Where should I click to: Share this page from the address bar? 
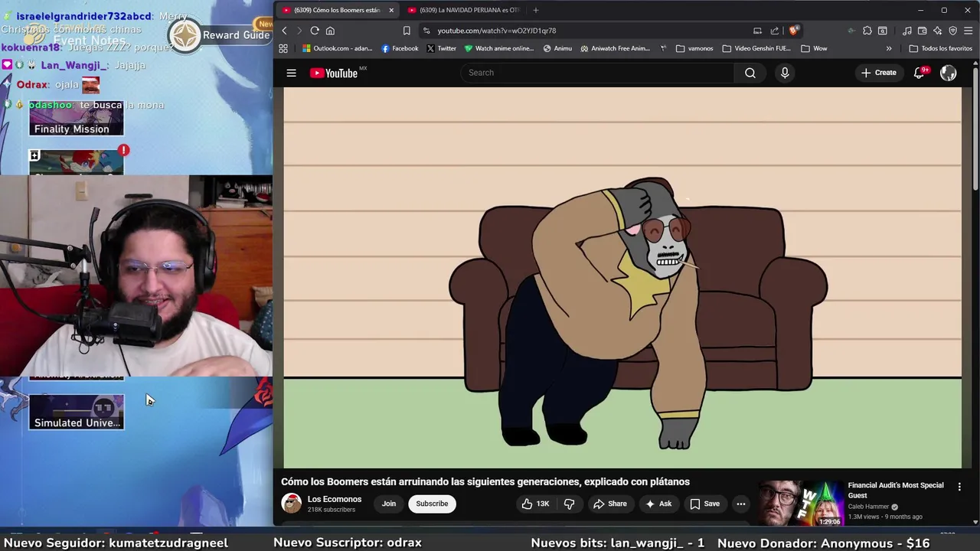coord(775,31)
